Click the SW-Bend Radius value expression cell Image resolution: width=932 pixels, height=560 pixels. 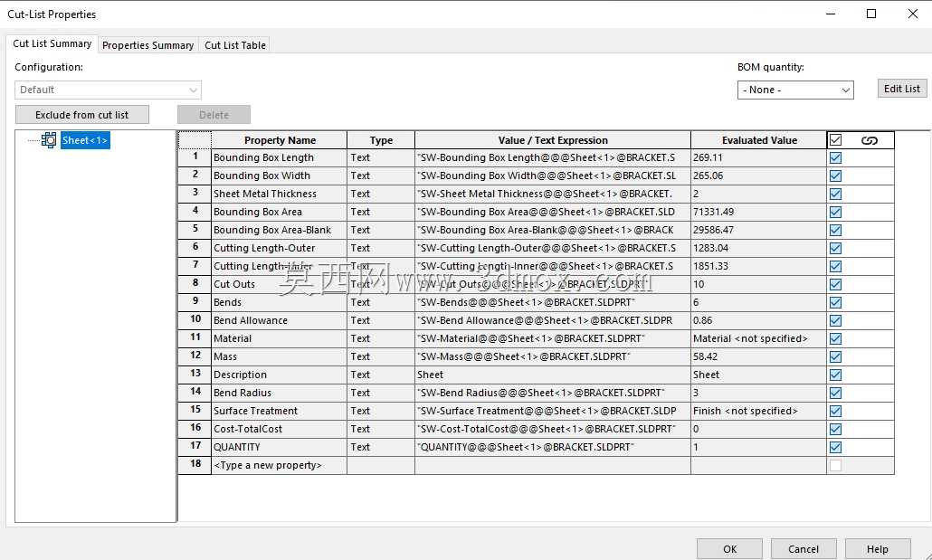click(553, 393)
